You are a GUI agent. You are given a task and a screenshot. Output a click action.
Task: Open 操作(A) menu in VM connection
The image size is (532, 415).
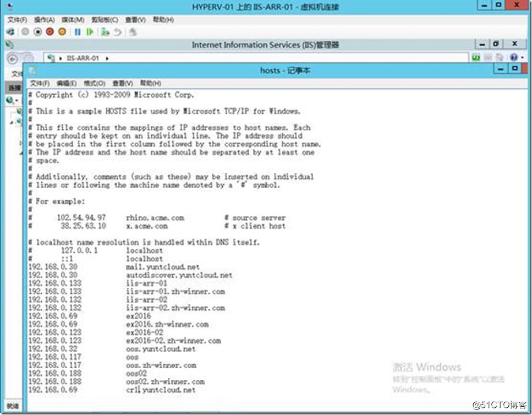pos(44,20)
